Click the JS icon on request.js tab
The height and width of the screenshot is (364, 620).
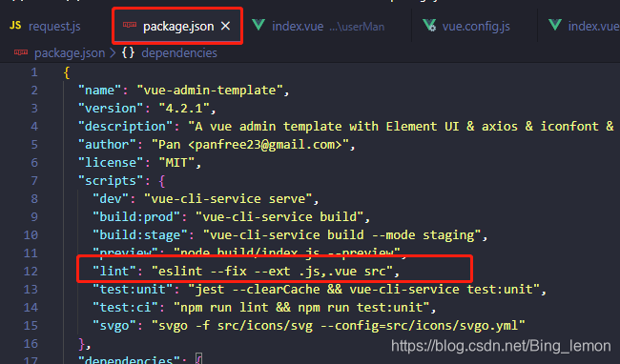pyautogui.click(x=15, y=26)
